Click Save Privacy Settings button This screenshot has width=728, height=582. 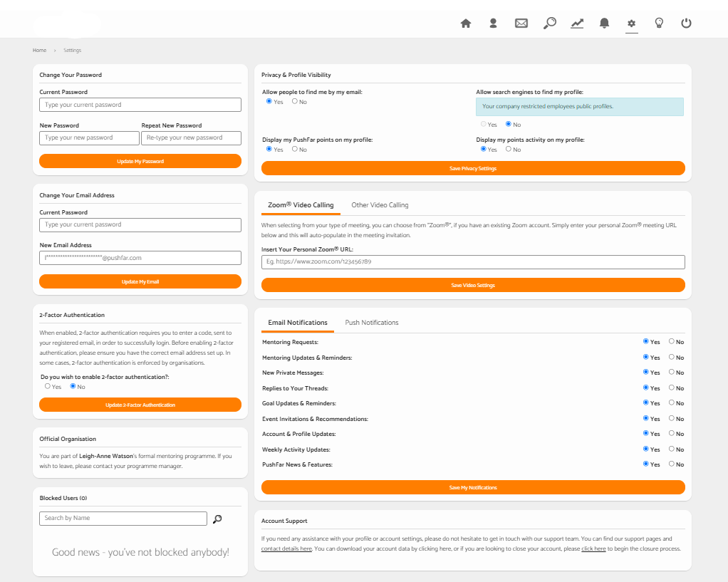point(473,169)
